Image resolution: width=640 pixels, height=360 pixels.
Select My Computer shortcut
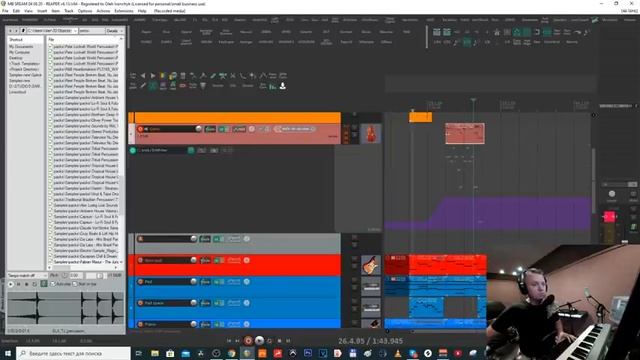pyautogui.click(x=20, y=52)
